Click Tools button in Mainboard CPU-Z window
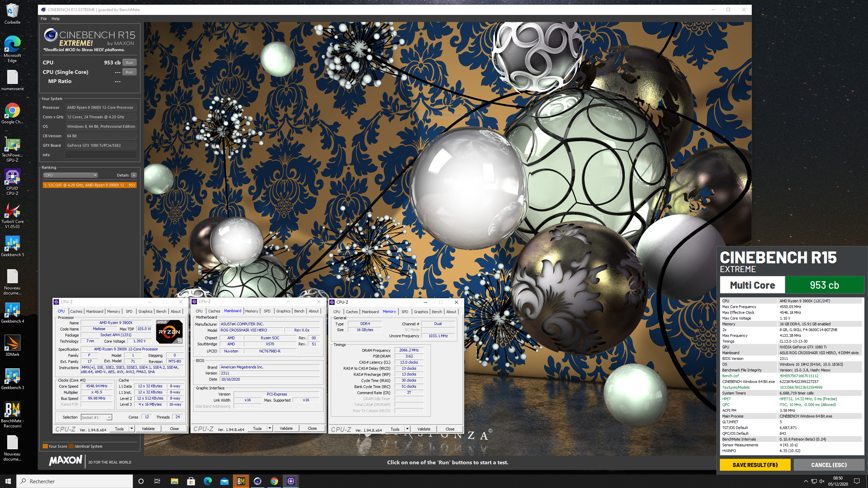Viewport: 868px width, 488px height. click(x=257, y=428)
